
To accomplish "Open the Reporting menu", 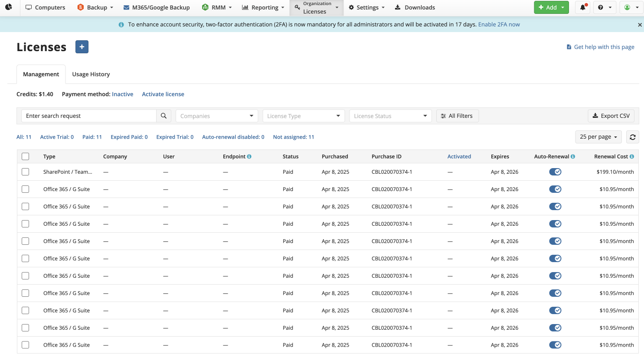I will (263, 7).
